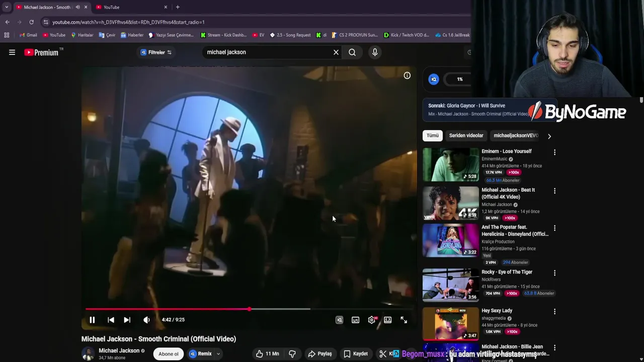Toggle vidIQ overlay icon in player controls
The image size is (644, 362).
[339, 320]
